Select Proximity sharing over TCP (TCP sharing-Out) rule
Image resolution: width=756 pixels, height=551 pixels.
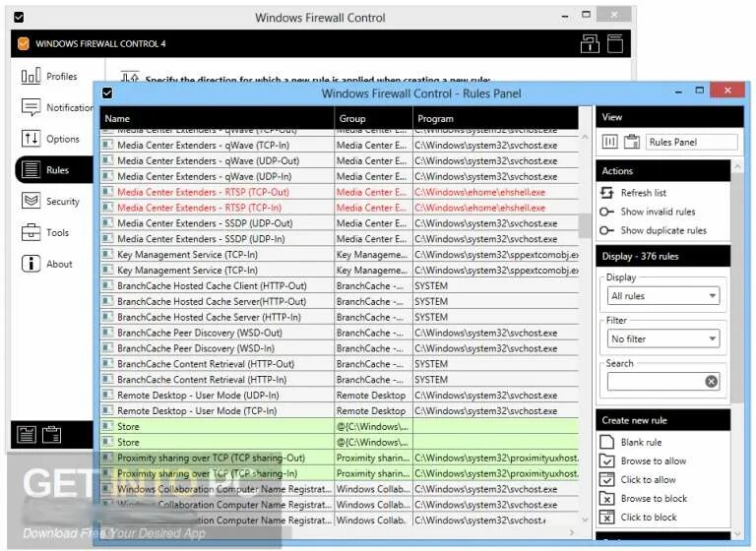tap(340, 458)
